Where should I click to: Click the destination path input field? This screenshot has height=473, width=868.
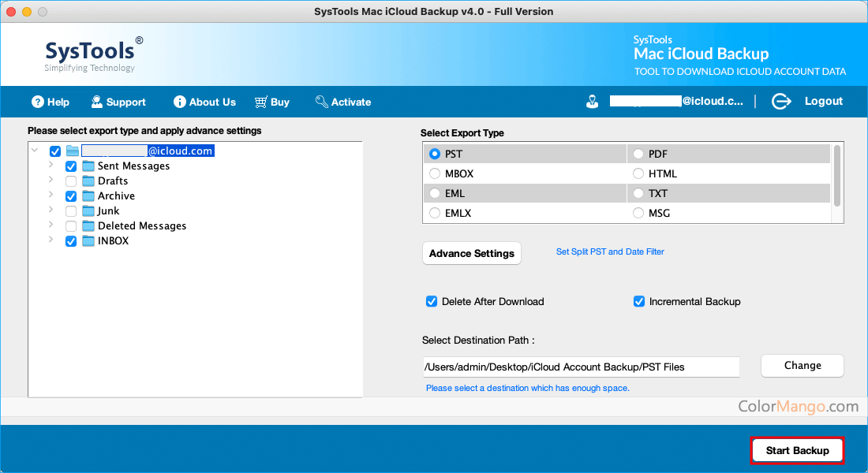click(581, 367)
